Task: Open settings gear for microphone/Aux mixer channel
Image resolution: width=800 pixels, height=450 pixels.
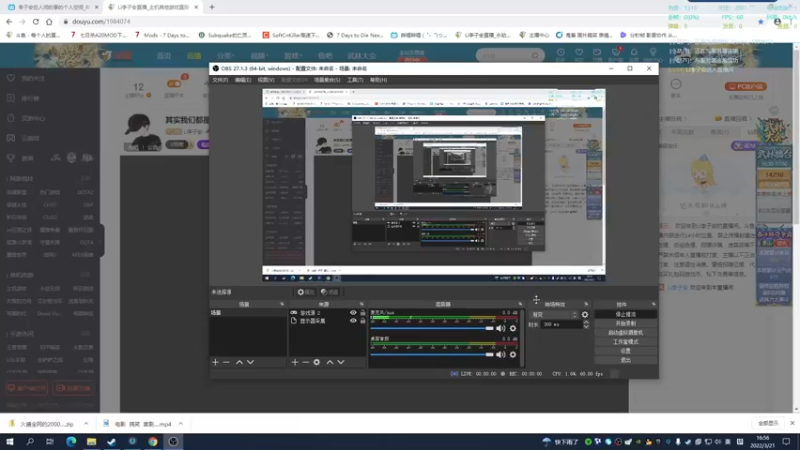Action: click(513, 329)
